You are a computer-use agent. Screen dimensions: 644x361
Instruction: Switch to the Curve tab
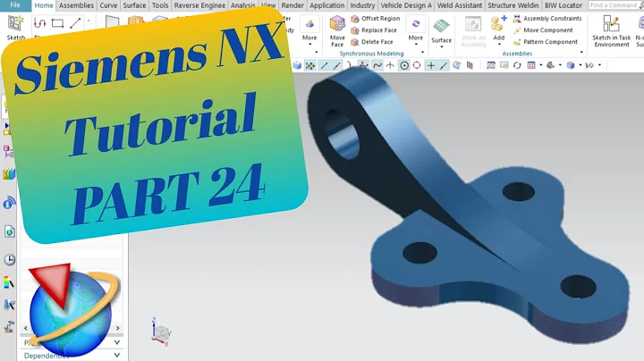(x=108, y=5)
